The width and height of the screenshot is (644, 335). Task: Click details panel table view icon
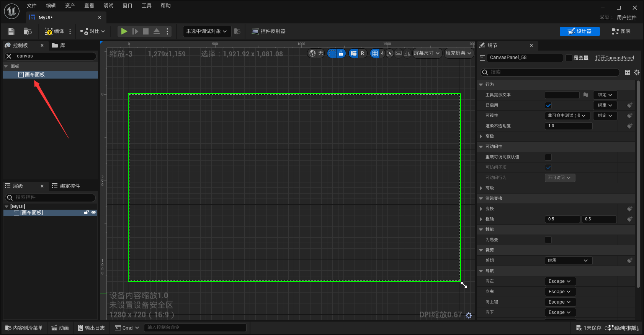point(628,72)
